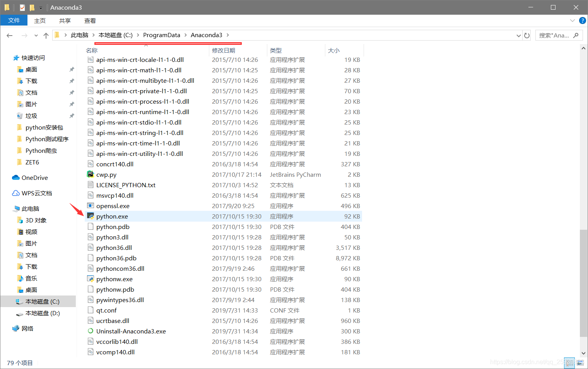The image size is (588, 369).
Task: Open the 查看 ribbon tab
Action: (90, 20)
